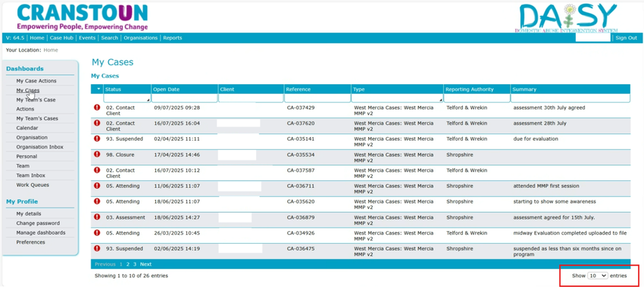
Task: Click alert icon for case CA-037620
Action: [x=97, y=123]
